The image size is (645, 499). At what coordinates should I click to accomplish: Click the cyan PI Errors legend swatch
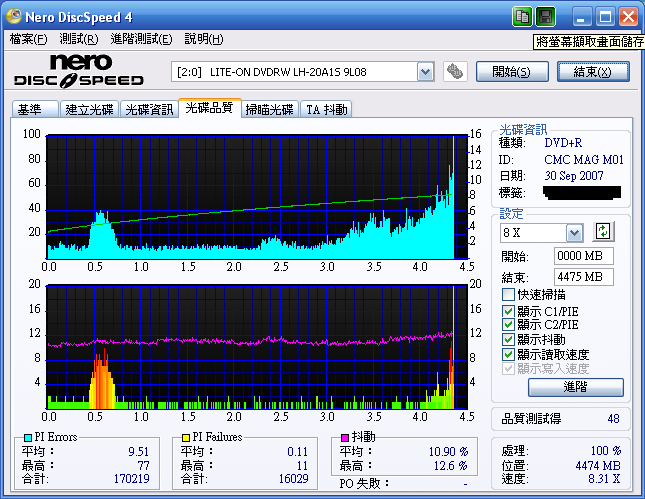click(28, 437)
